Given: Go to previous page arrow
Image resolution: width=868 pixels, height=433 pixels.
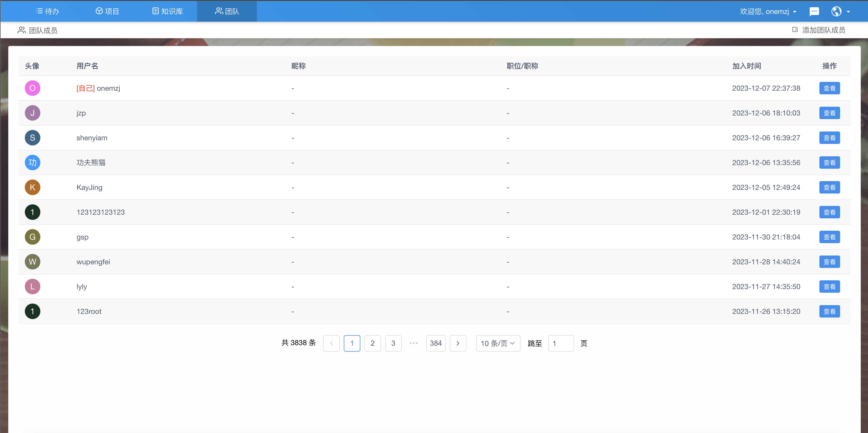Looking at the screenshot, I should (x=331, y=343).
